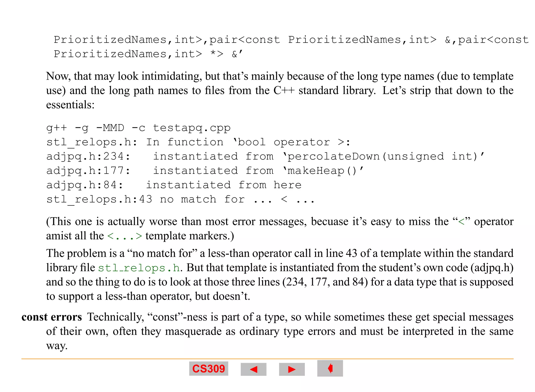This screenshot has width=535, height=392.
Task: Click the 'PrioritizedNames,int> *> &' code line
Action: pos(148,54)
